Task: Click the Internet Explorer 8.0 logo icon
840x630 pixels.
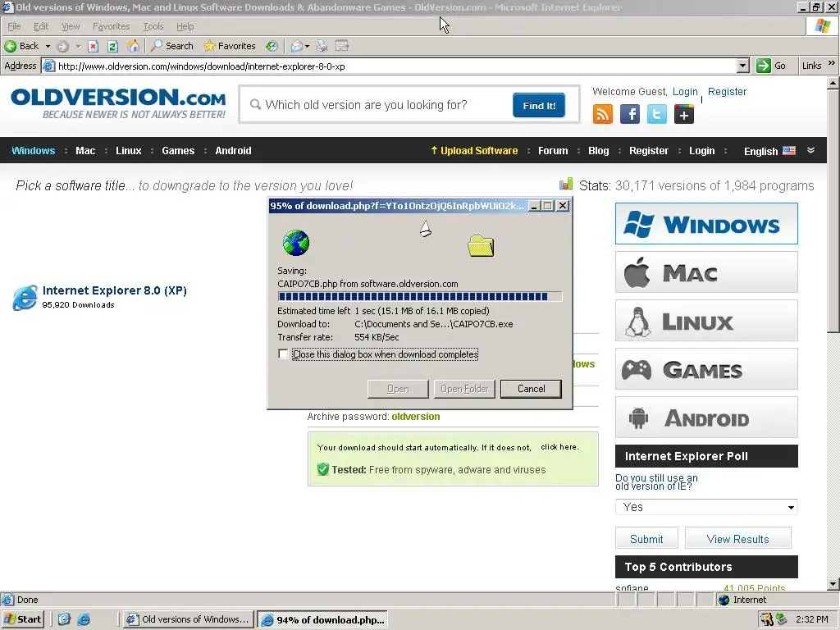Action: [x=25, y=297]
